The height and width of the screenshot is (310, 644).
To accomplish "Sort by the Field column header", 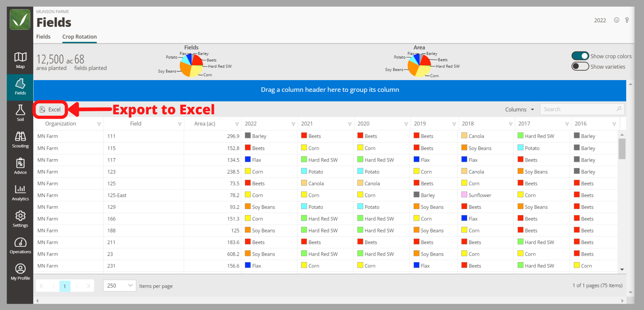I will pyautogui.click(x=136, y=124).
